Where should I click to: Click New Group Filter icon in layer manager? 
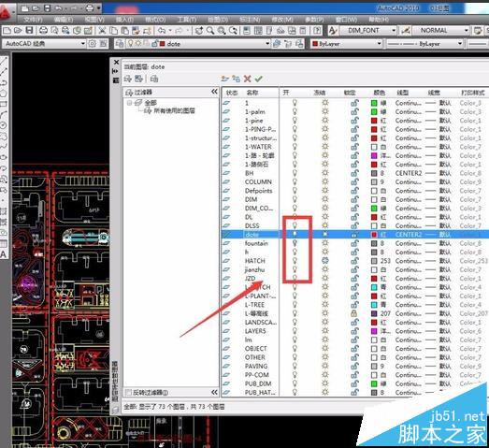(x=138, y=79)
